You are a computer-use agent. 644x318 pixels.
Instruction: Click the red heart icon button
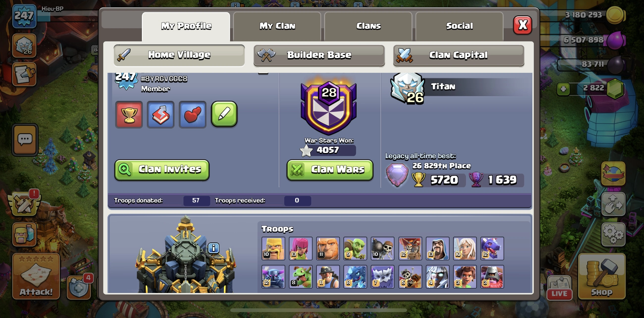(192, 115)
